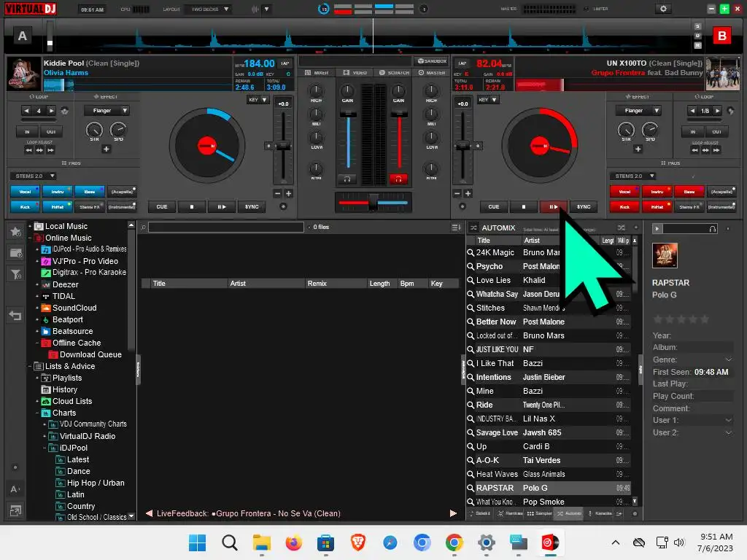This screenshot has width=747, height=560.
Task: Click the back arrow sidebar icon
Action: [x=16, y=315]
